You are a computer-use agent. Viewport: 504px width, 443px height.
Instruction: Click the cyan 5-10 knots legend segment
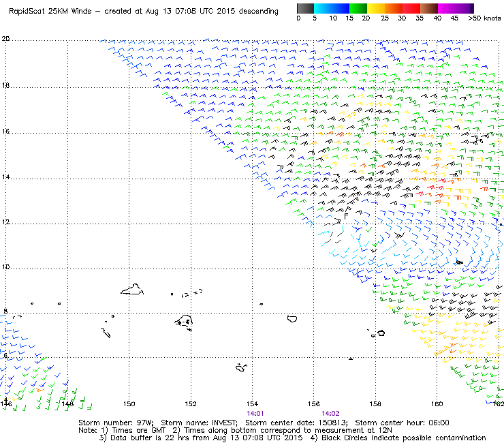coord(323,8)
